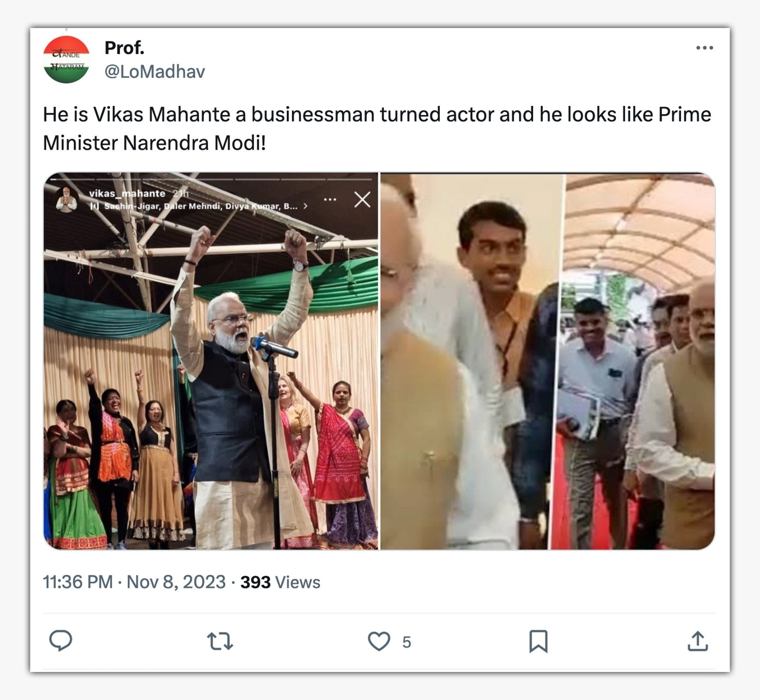
Task: Click the 11:36 PM Nov 8, 2023 timestamp
Action: (134, 582)
